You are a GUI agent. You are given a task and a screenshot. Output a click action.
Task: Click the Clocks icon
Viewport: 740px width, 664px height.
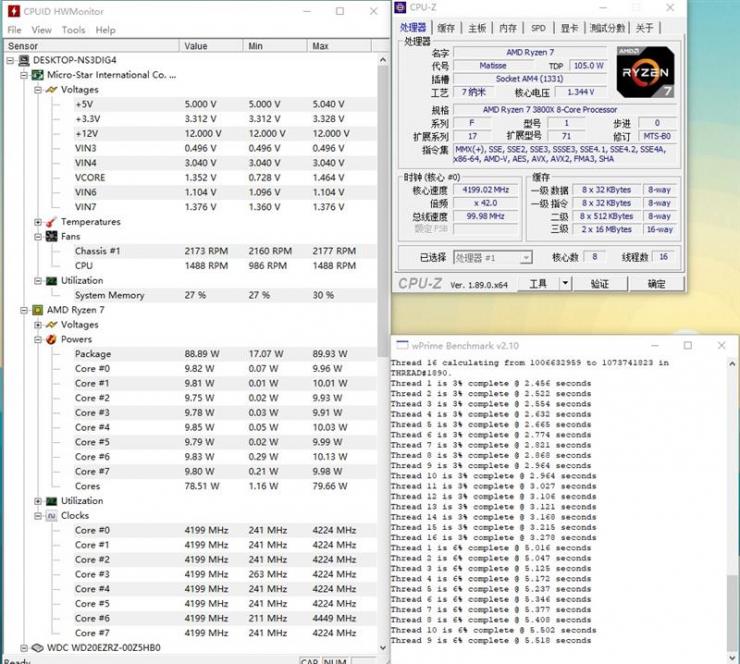coord(51,516)
